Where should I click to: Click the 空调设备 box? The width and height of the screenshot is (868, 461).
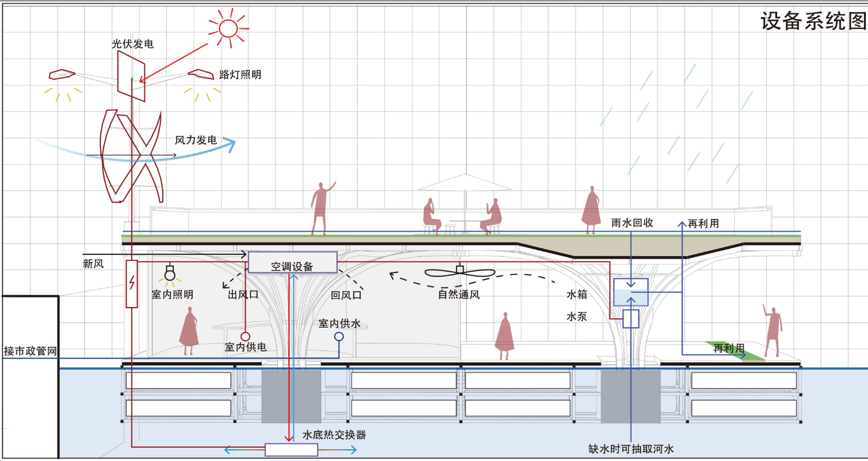tap(292, 263)
